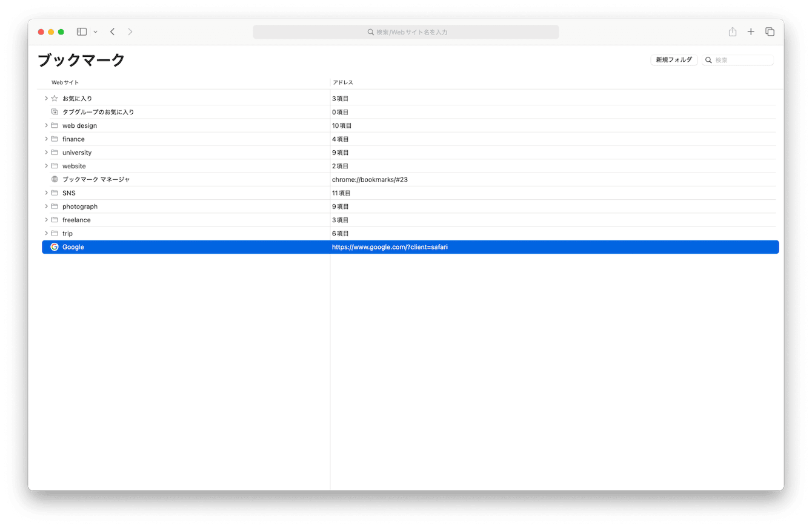Click the 2項目 count for website
The image size is (812, 528).
point(340,166)
